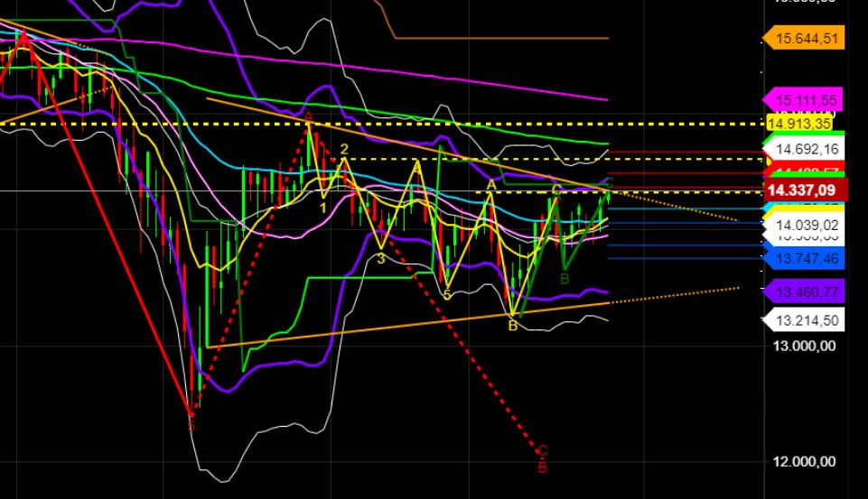Image resolution: width=868 pixels, height=499 pixels.
Task: Select the yellow wave label 2
Action: (x=344, y=149)
